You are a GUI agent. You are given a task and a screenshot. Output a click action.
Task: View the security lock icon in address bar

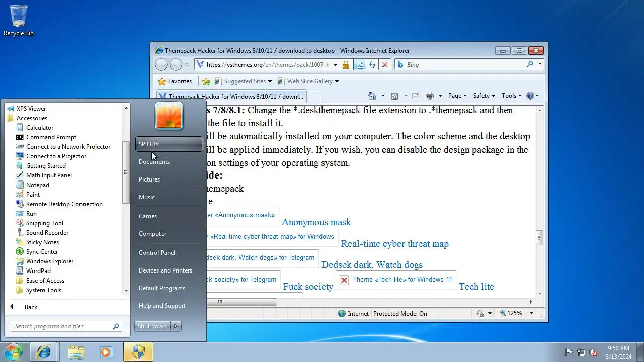point(346,65)
